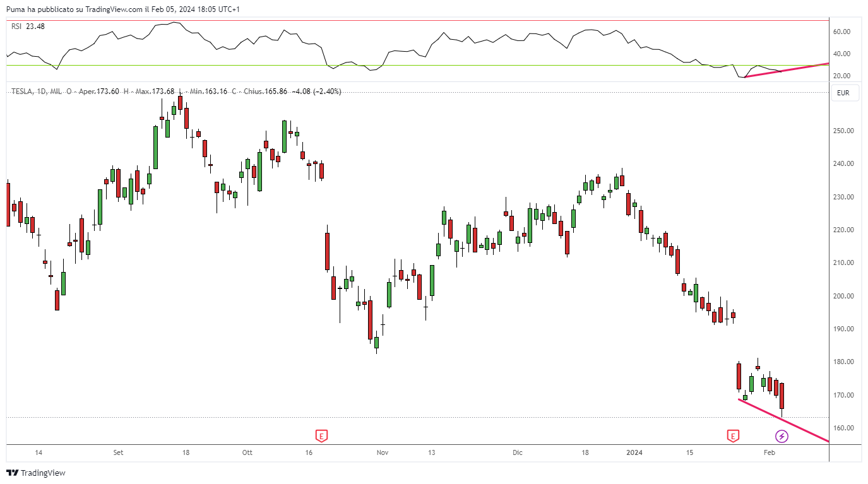Click the Puma publication header text
The height and width of the screenshot is (484, 868).
122,9
